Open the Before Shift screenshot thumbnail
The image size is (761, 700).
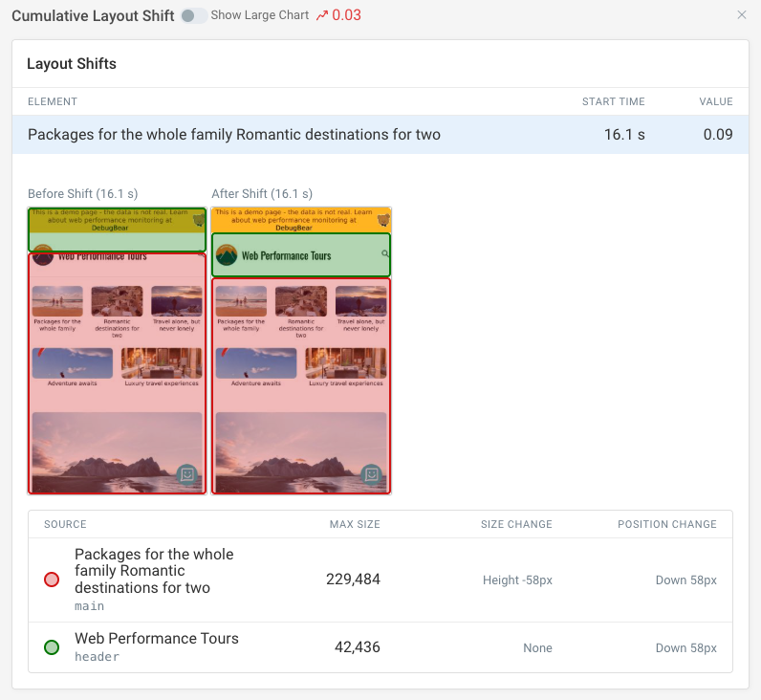pos(117,351)
